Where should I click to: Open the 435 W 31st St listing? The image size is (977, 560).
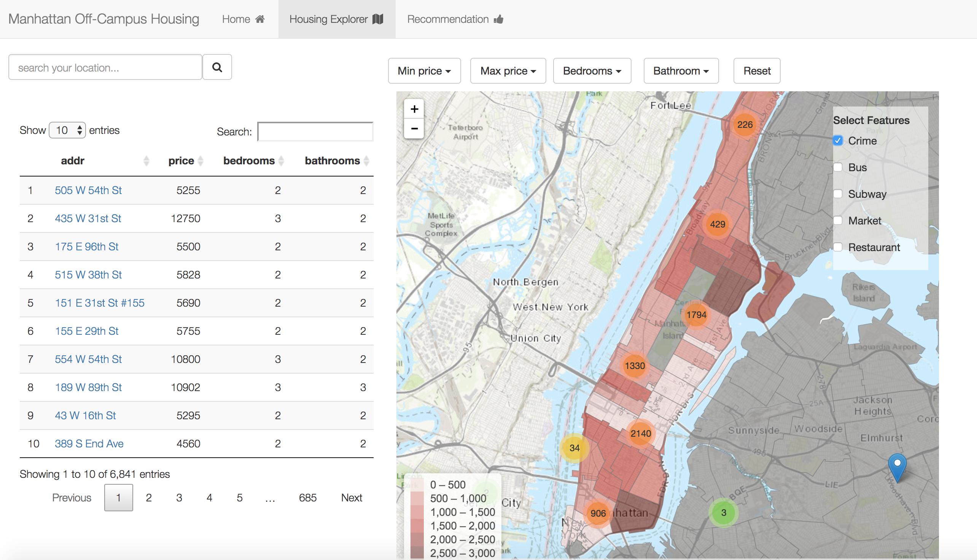coord(88,218)
